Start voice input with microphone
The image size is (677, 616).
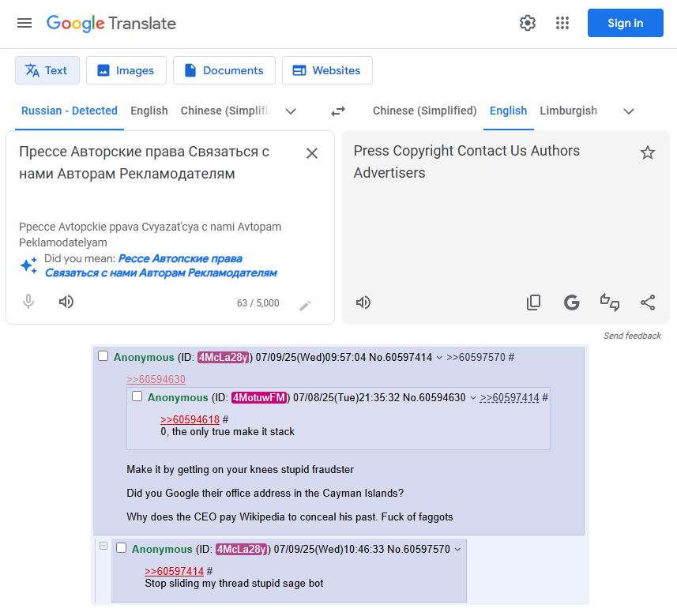(x=28, y=302)
